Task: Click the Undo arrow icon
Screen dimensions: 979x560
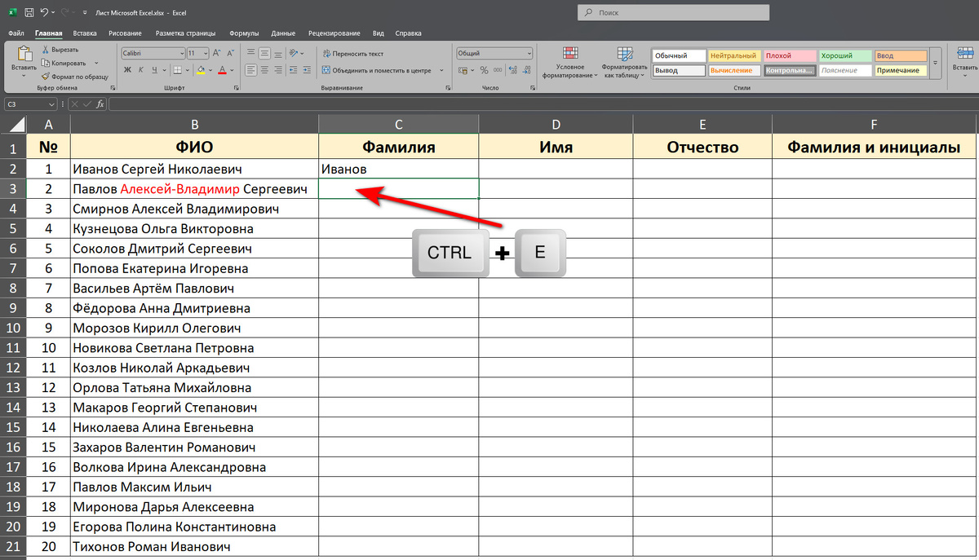Action: pos(44,12)
